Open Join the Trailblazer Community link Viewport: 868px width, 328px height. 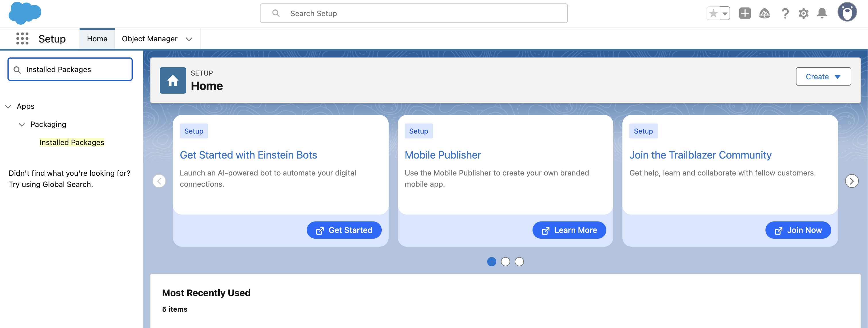(x=700, y=155)
